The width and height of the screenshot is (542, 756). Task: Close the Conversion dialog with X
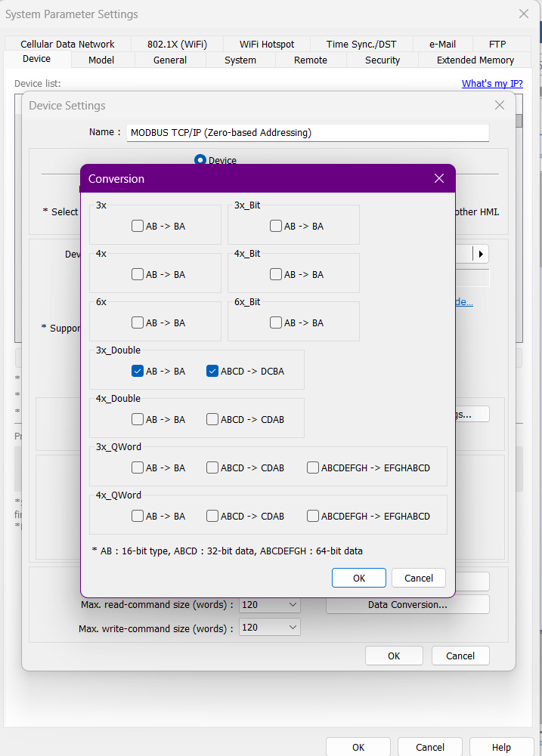tap(439, 178)
